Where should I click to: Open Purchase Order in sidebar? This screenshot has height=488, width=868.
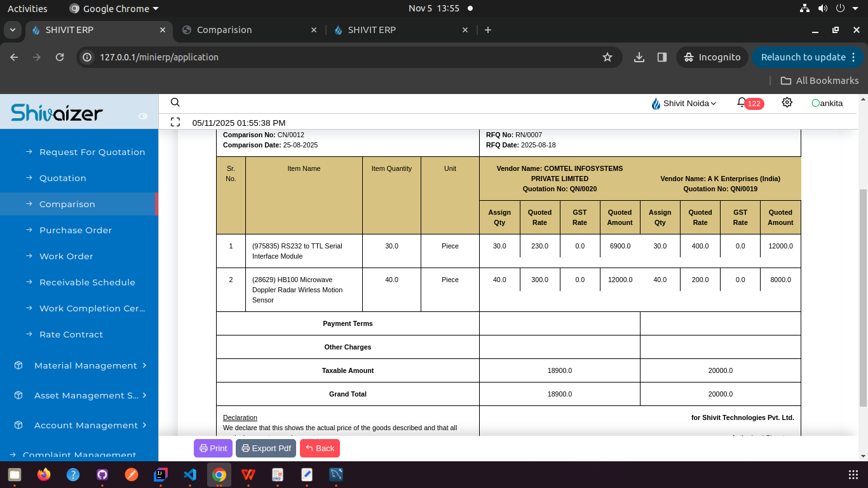tap(76, 230)
